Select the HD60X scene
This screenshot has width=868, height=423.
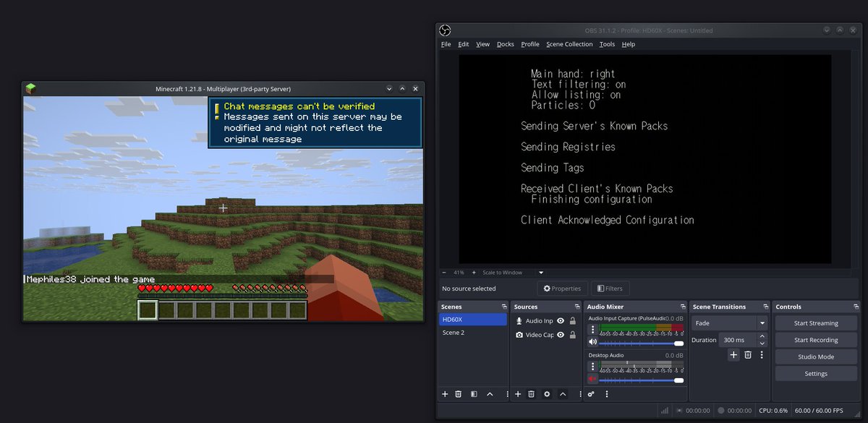click(473, 319)
